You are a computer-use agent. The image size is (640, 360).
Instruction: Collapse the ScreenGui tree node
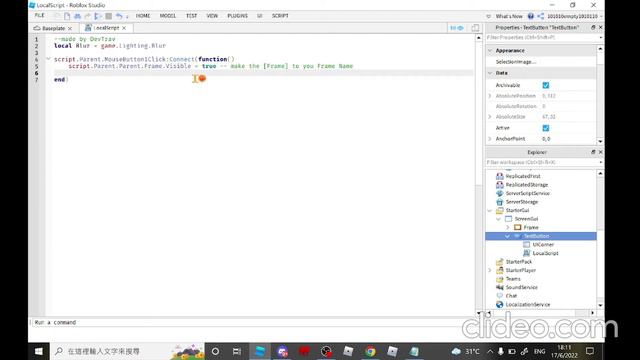coord(499,219)
